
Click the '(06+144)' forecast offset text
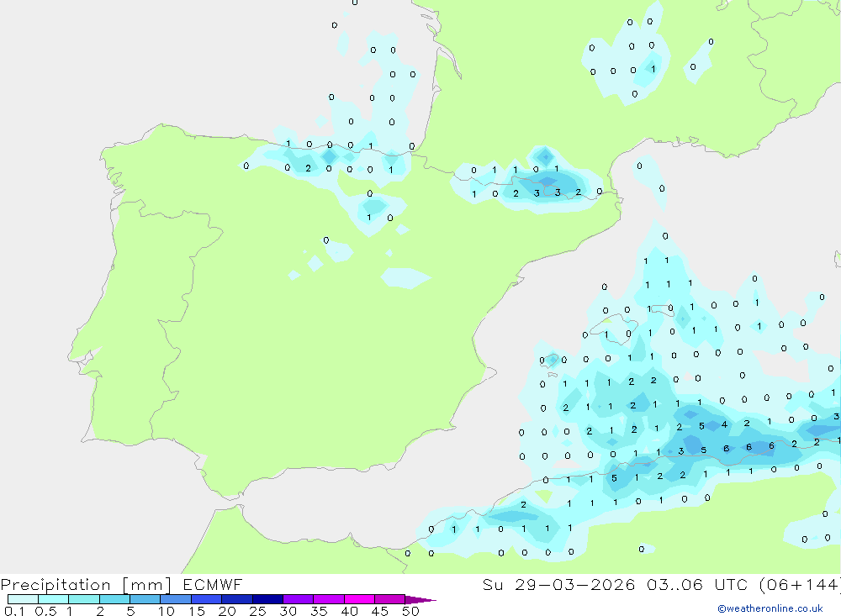(801, 584)
